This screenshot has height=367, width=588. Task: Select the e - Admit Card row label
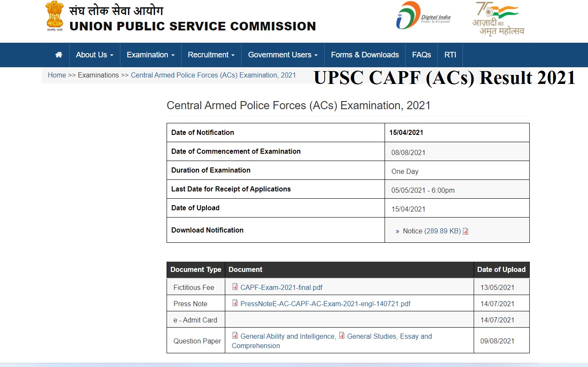(195, 320)
